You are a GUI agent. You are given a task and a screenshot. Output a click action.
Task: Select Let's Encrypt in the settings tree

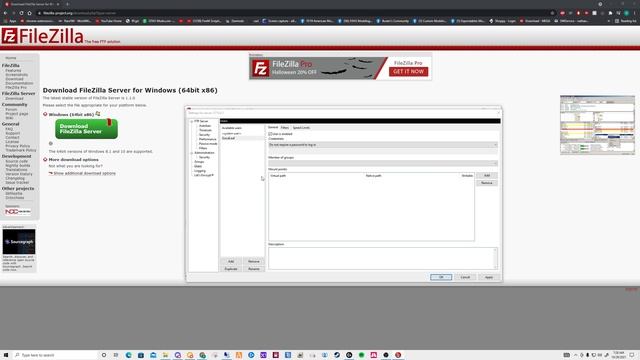pos(204,175)
